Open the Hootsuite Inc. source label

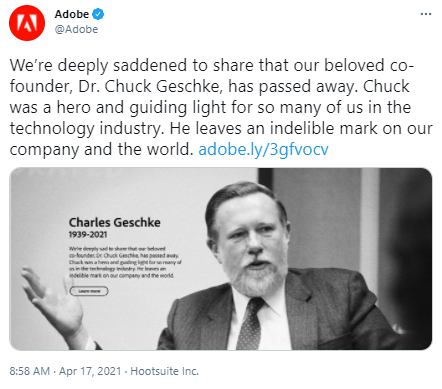[164, 371]
